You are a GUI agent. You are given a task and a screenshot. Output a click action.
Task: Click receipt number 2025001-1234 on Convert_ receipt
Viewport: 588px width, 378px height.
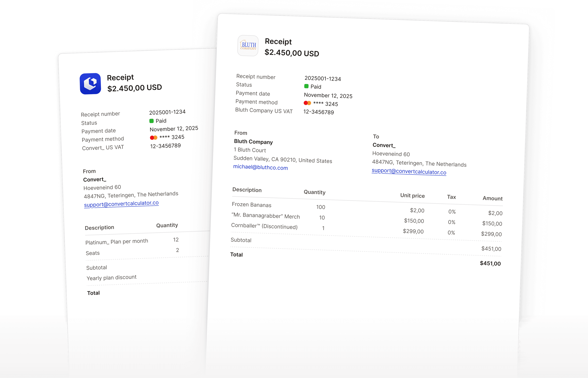(167, 112)
